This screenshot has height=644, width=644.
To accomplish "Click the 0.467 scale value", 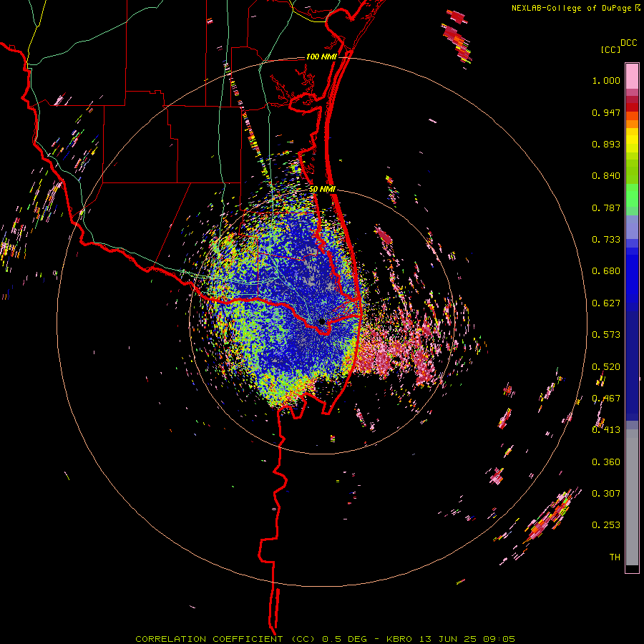I will pyautogui.click(x=606, y=399).
